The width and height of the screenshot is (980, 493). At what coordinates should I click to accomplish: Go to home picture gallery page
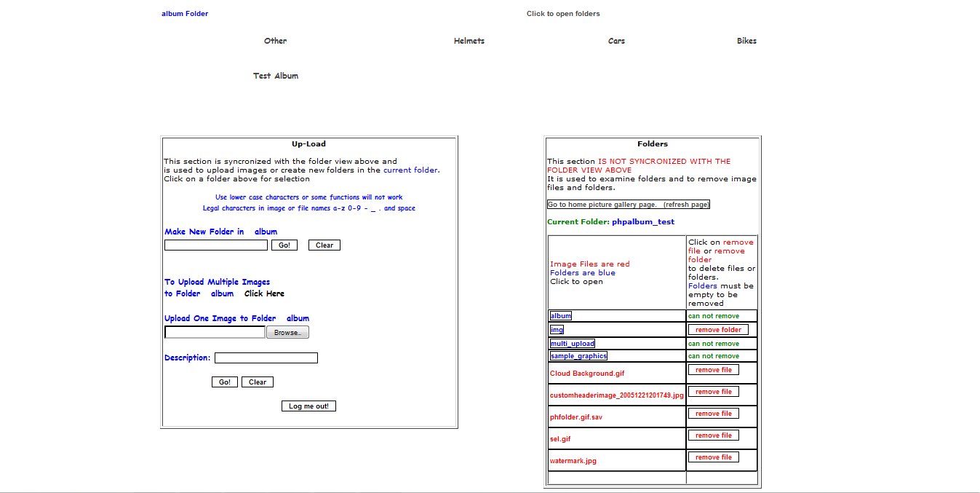click(x=628, y=205)
